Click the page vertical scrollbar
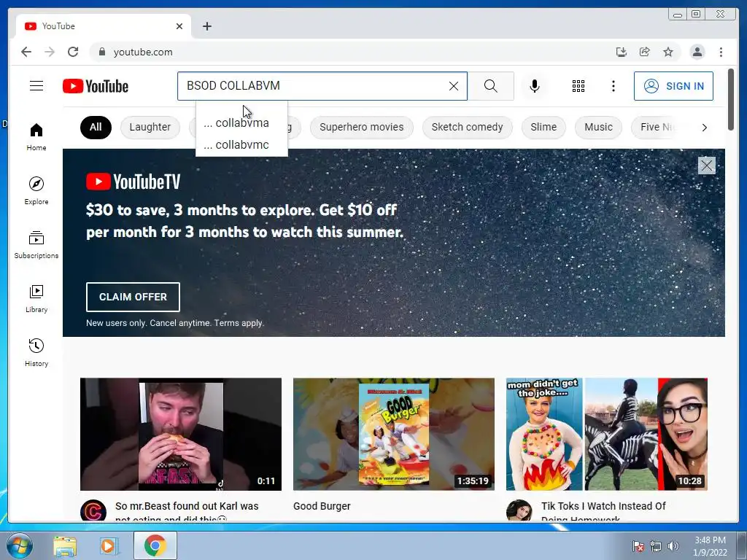The width and height of the screenshot is (747, 560). pyautogui.click(x=731, y=99)
